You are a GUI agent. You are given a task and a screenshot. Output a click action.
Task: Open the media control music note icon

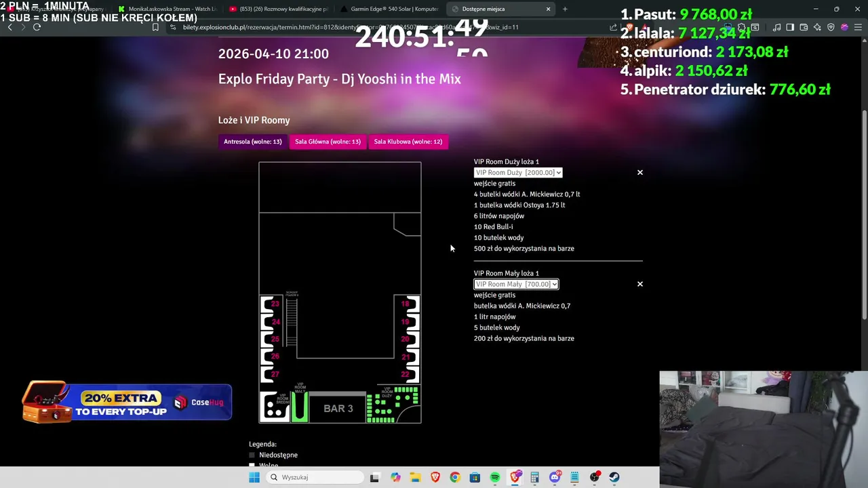(776, 27)
